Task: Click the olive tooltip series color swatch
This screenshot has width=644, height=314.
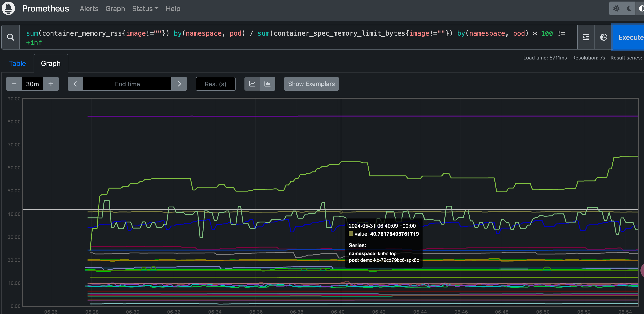Action: point(351,234)
